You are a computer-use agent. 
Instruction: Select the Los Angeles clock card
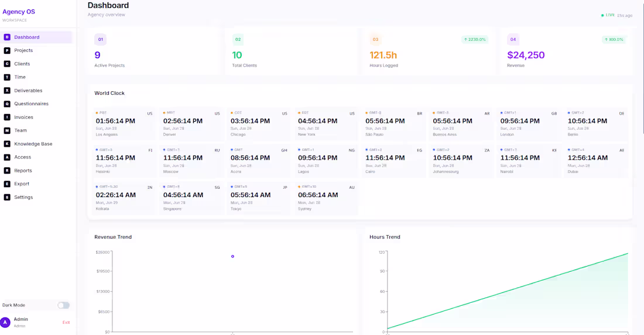[x=124, y=123]
